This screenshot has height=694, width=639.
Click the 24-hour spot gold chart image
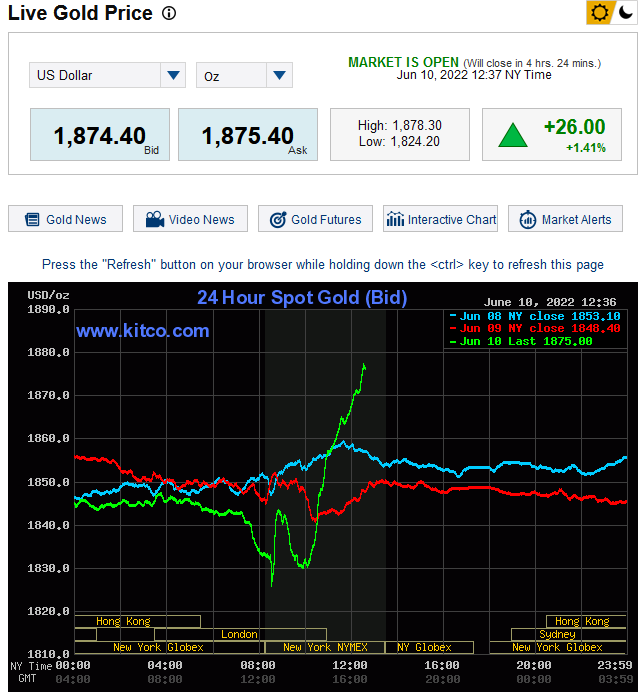(323, 487)
